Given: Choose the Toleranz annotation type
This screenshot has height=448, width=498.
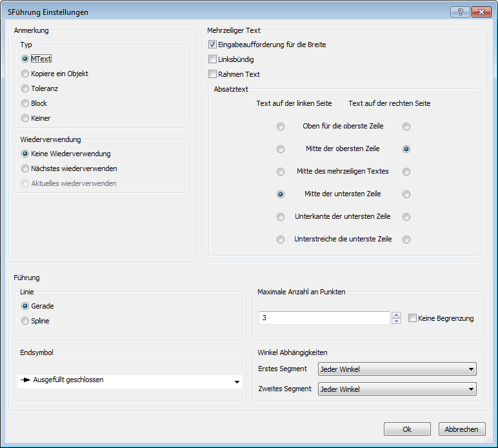Looking at the screenshot, I should [x=25, y=88].
